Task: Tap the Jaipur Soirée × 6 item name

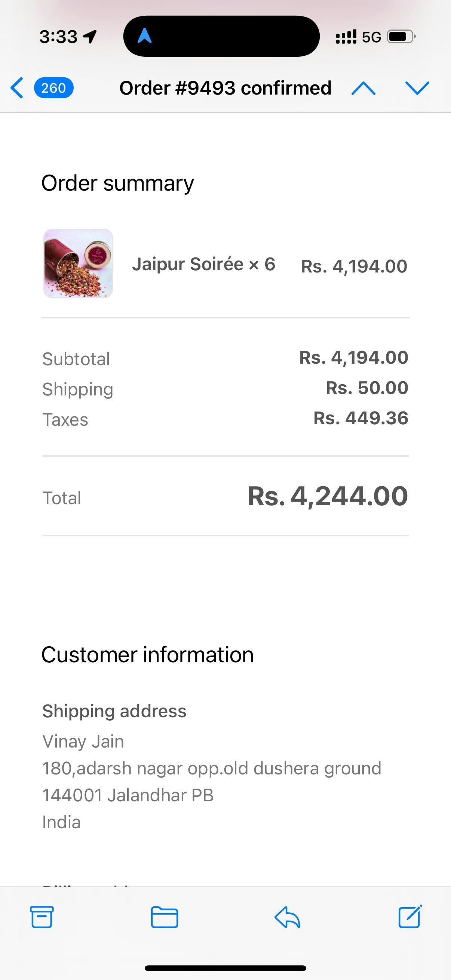Action: point(203,264)
